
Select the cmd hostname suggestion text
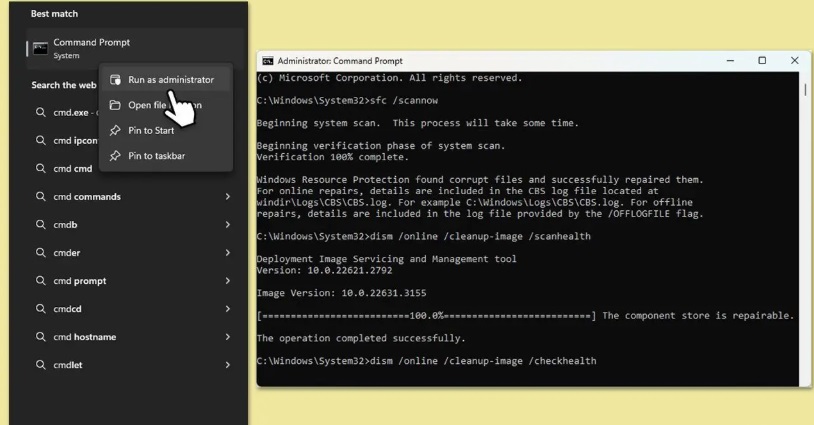[85, 337]
